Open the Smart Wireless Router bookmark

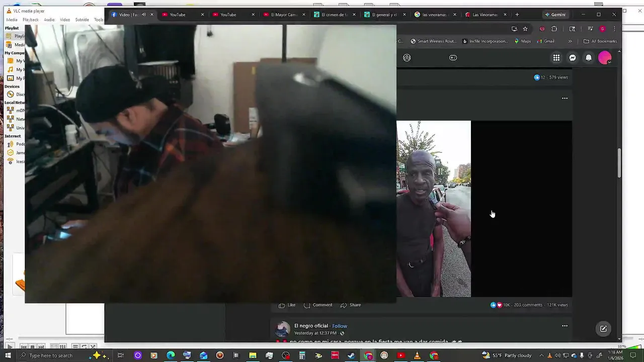point(433,41)
